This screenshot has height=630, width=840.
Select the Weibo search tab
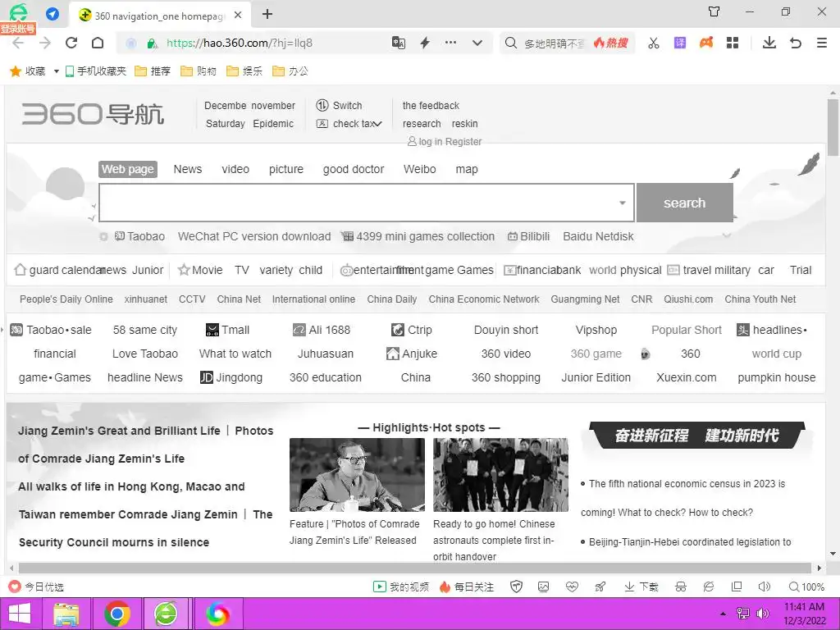[419, 169]
